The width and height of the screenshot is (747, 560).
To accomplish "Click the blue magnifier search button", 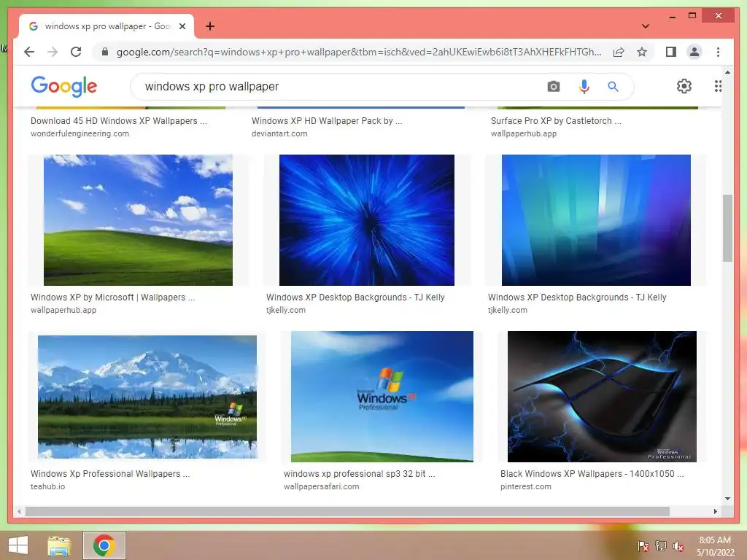I will pos(613,87).
